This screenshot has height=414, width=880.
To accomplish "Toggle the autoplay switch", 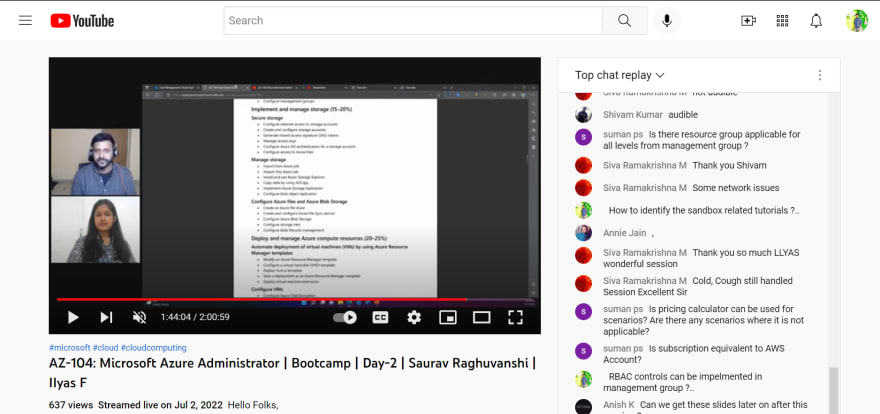I will (345, 318).
